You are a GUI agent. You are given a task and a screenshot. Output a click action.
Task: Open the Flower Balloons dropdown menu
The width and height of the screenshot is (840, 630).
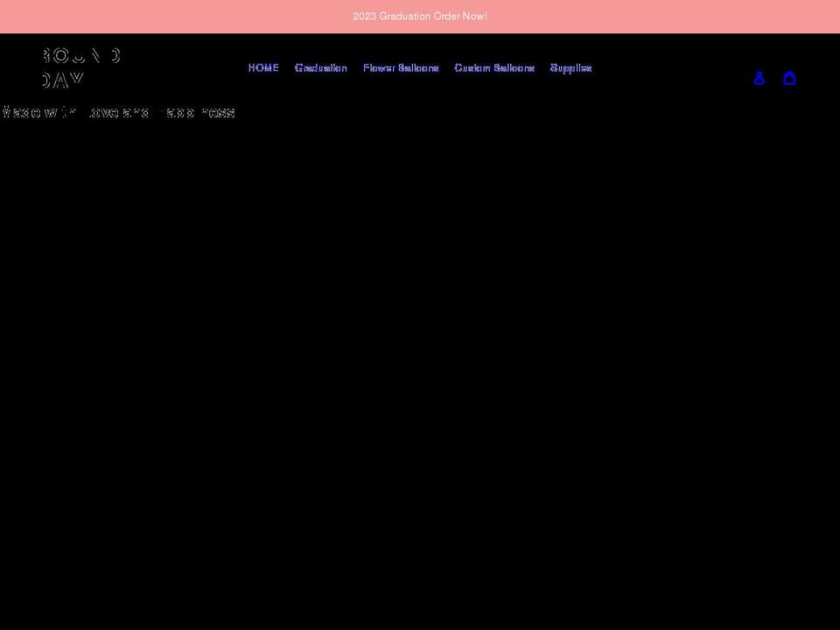pos(401,67)
